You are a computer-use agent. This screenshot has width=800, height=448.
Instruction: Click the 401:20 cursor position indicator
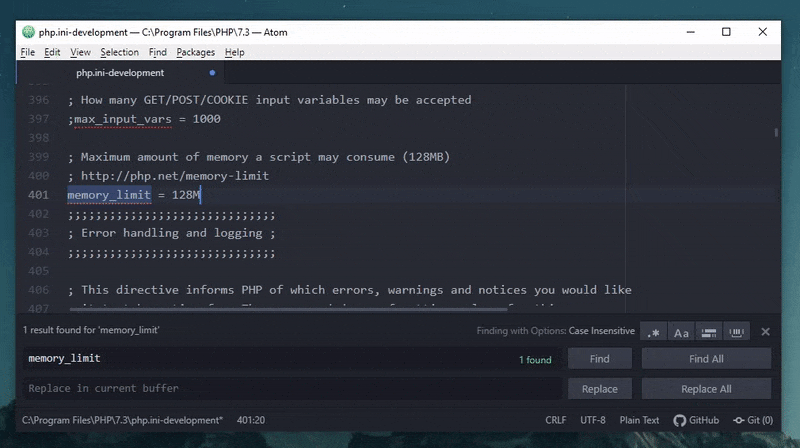click(251, 420)
